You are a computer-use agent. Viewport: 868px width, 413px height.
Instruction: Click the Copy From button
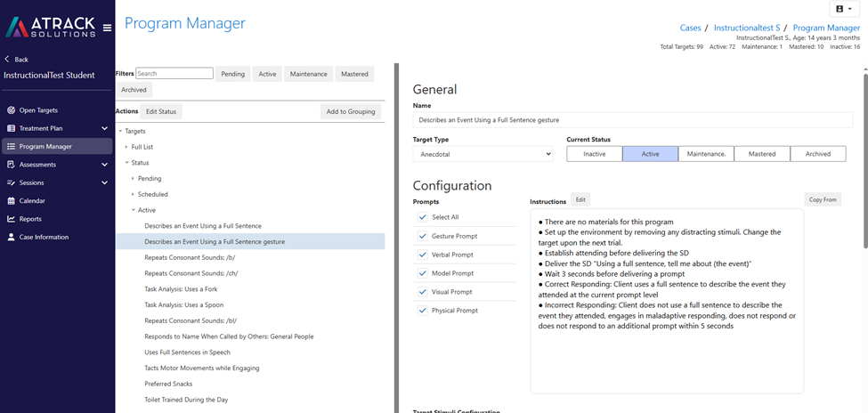tap(823, 199)
